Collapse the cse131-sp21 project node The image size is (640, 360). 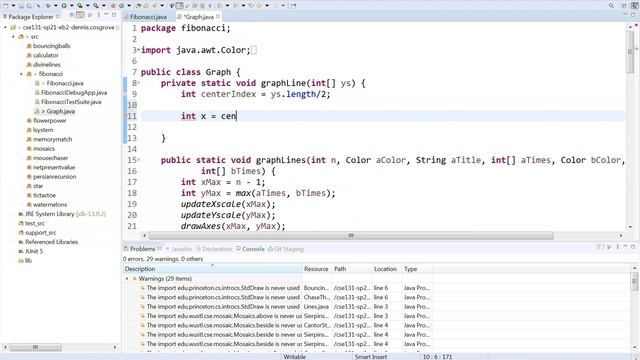tap(5, 27)
